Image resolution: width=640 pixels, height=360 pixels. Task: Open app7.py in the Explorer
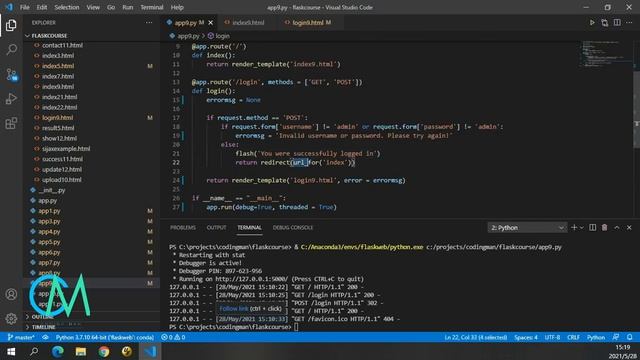(x=49, y=262)
